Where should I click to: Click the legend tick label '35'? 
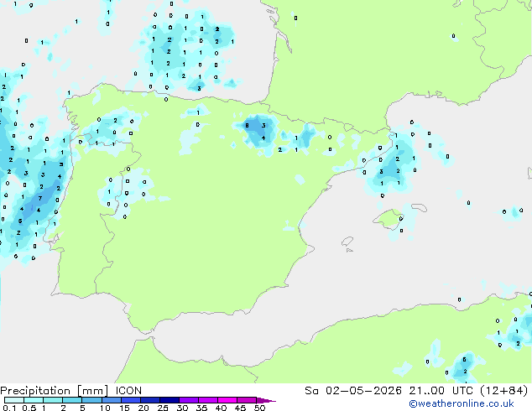tap(201, 408)
